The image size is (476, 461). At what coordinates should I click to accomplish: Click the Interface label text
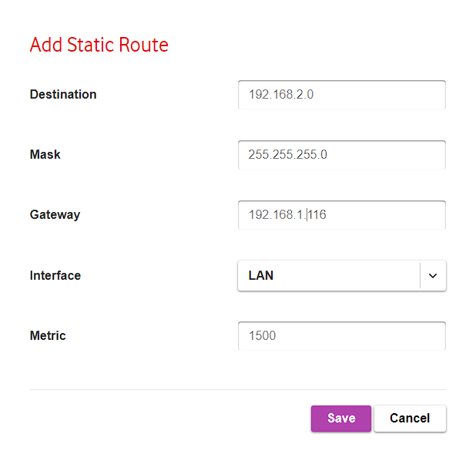coord(55,276)
